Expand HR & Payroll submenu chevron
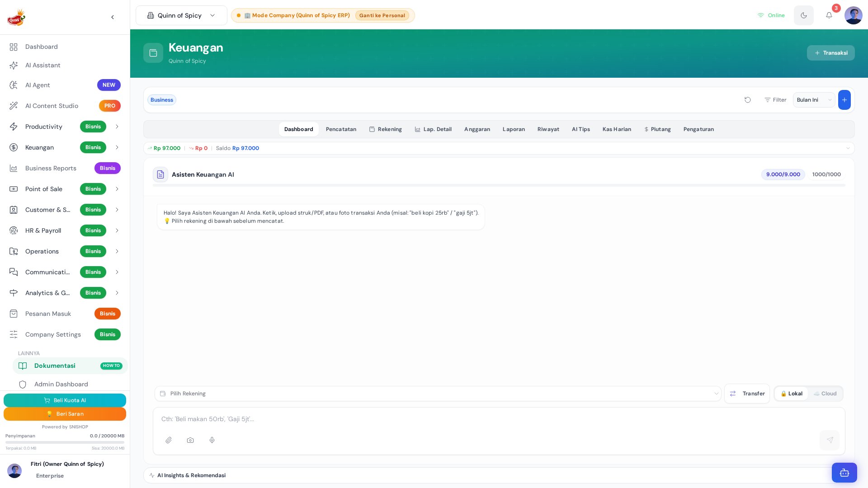 pos(117,230)
